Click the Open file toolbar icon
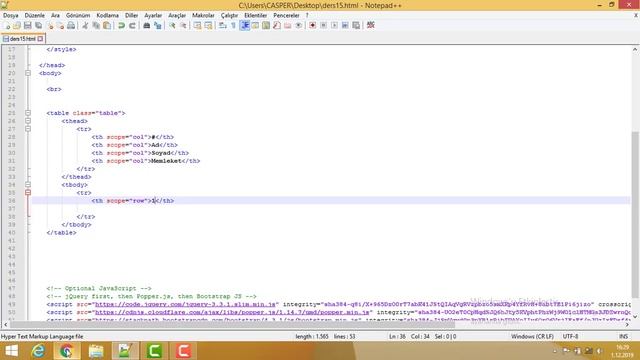 (x=17, y=25)
